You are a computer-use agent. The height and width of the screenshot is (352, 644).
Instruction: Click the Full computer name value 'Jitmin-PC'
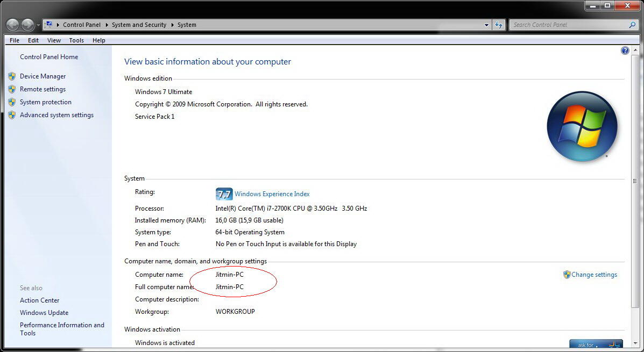(x=230, y=287)
